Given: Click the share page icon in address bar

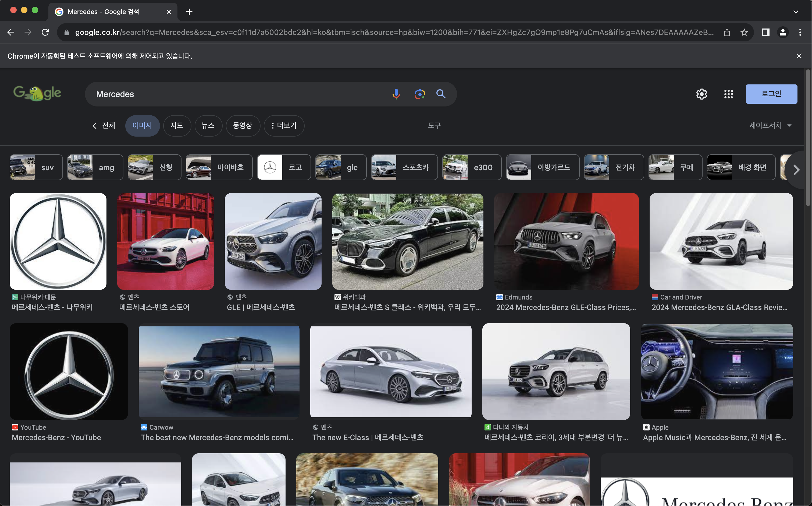Looking at the screenshot, I should point(727,33).
